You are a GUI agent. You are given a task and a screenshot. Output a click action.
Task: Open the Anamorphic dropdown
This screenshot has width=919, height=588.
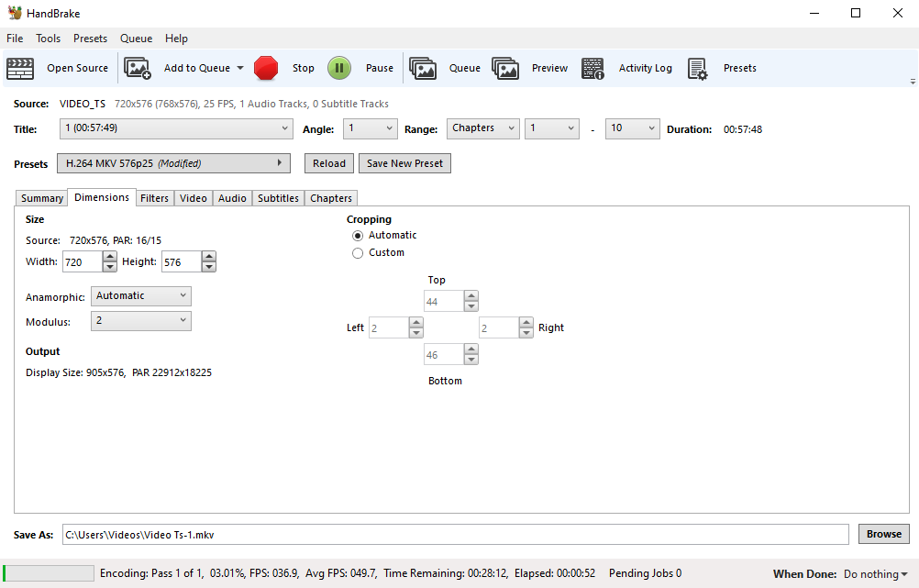(140, 296)
